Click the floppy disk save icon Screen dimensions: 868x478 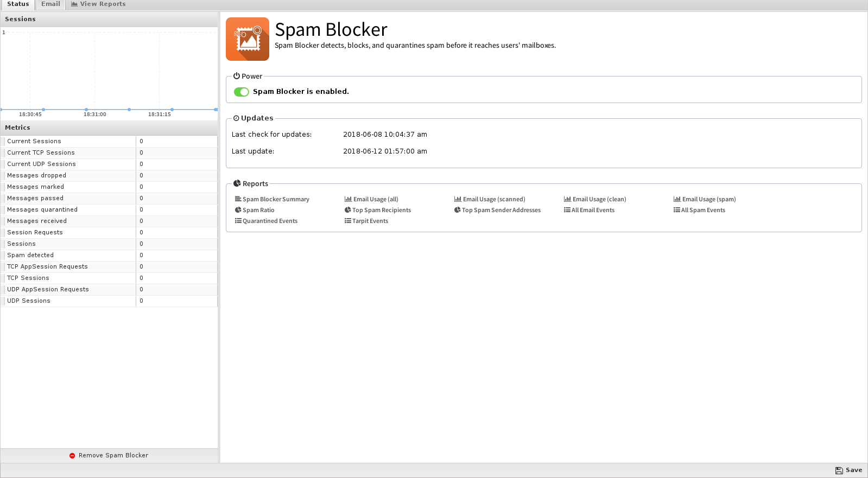(839, 470)
